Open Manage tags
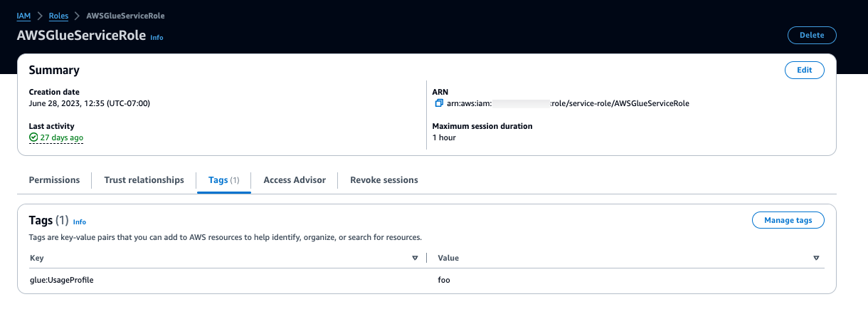868x329 pixels. pos(788,221)
